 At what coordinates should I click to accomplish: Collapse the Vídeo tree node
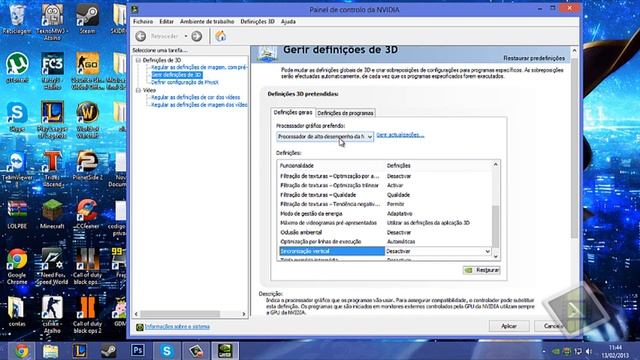[x=138, y=90]
